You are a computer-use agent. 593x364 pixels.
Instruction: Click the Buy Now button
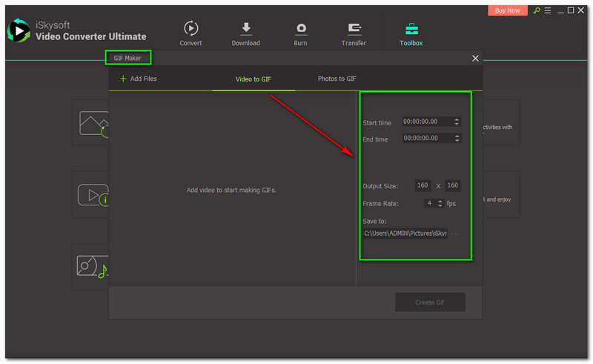(x=508, y=10)
